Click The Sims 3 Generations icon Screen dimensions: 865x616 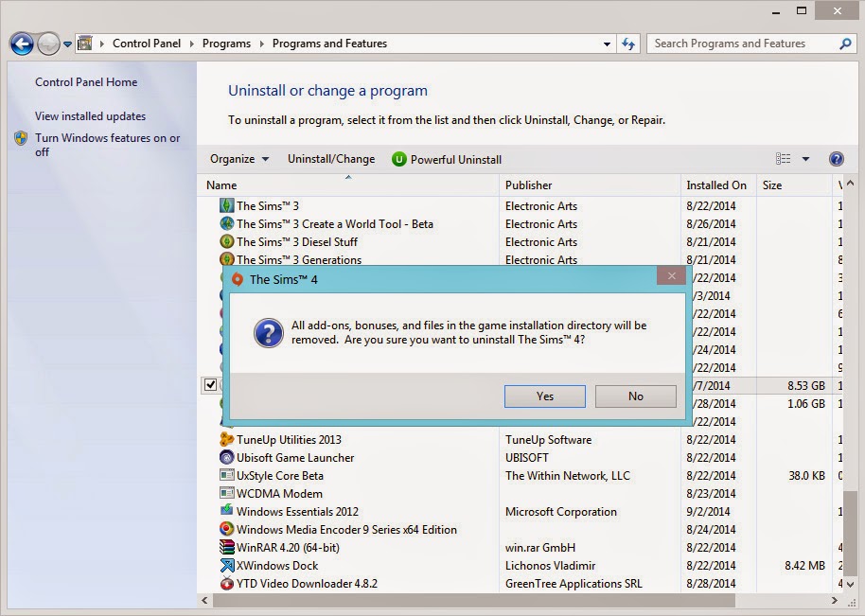pyautogui.click(x=227, y=258)
